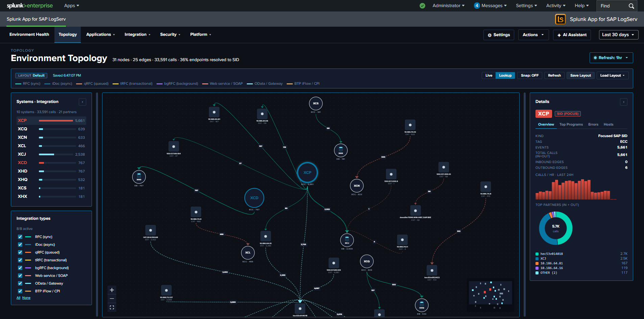
Task: Uncheck the Web service / SOAP checkbox
Action: pyautogui.click(x=20, y=276)
